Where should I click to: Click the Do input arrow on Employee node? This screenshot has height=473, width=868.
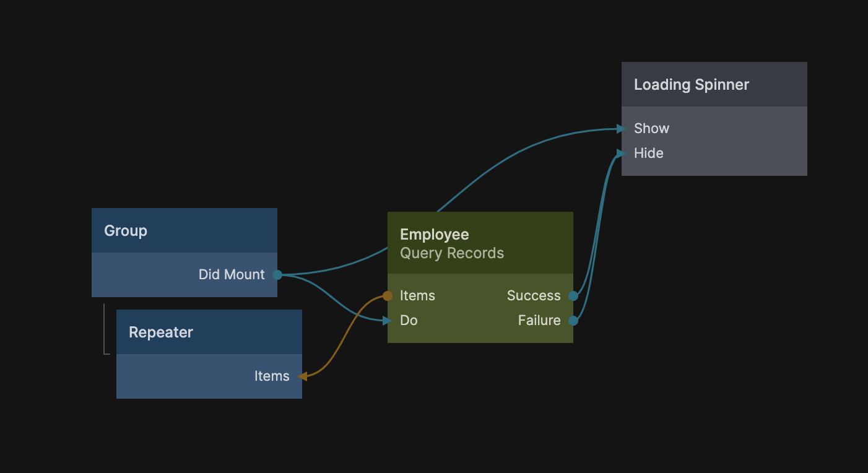click(388, 321)
